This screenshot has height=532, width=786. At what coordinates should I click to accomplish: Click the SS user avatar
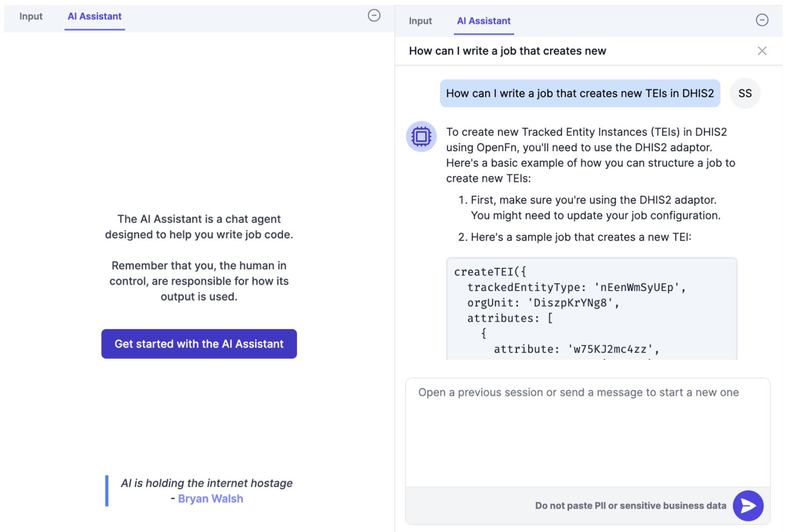745,93
